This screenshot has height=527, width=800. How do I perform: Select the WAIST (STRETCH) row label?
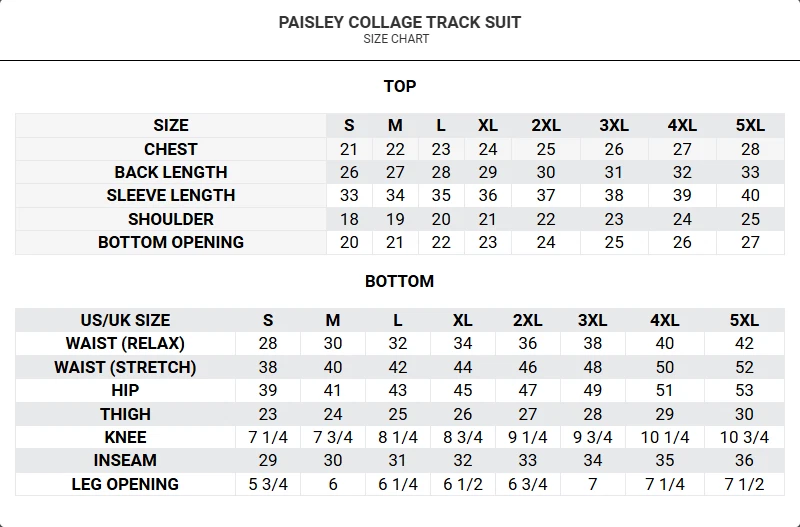point(125,367)
